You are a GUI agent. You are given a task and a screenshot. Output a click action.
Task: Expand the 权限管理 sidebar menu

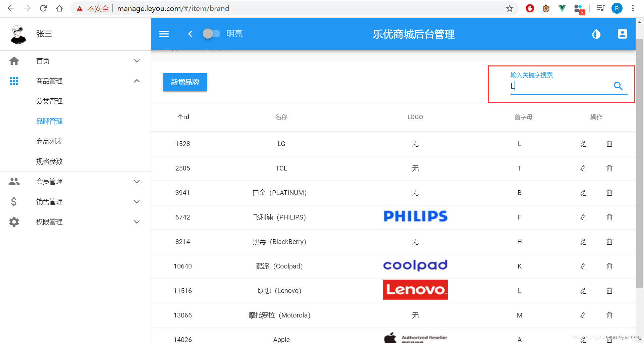pos(75,222)
